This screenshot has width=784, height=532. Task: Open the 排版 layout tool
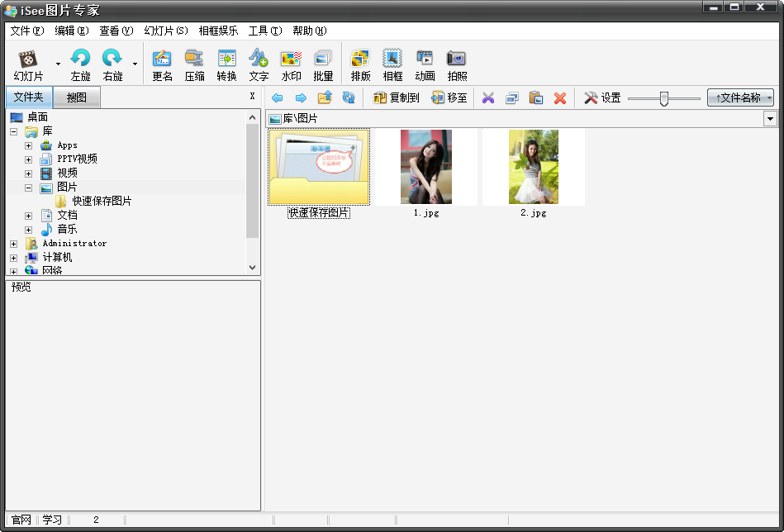(360, 65)
